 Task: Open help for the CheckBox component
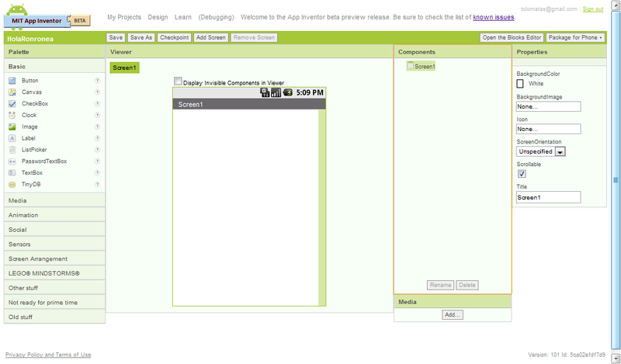click(x=97, y=103)
